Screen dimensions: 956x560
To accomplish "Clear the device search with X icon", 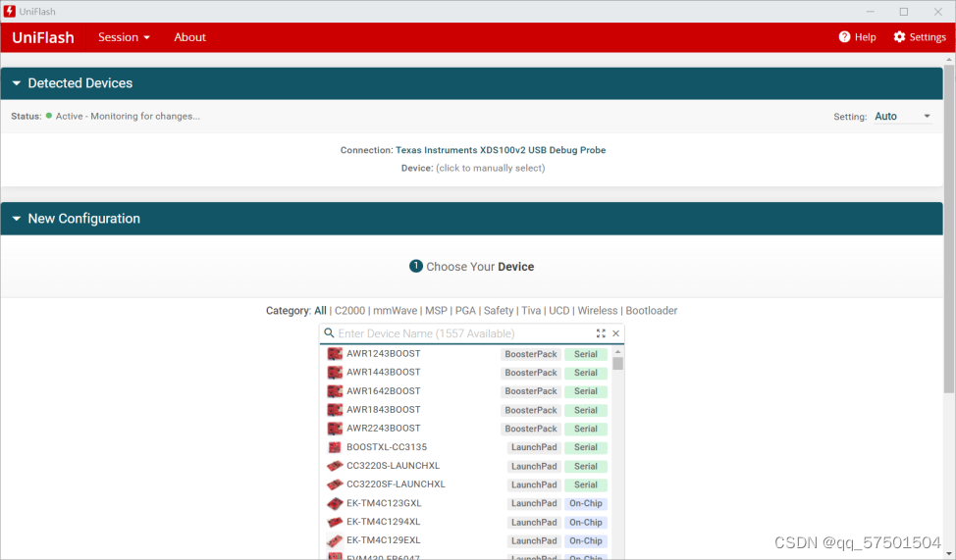I will (615, 333).
